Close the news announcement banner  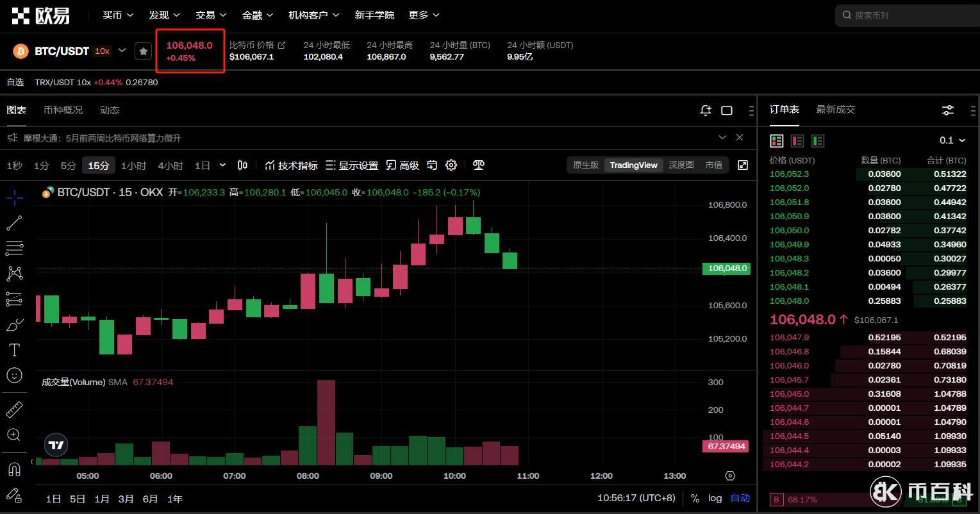pos(740,138)
